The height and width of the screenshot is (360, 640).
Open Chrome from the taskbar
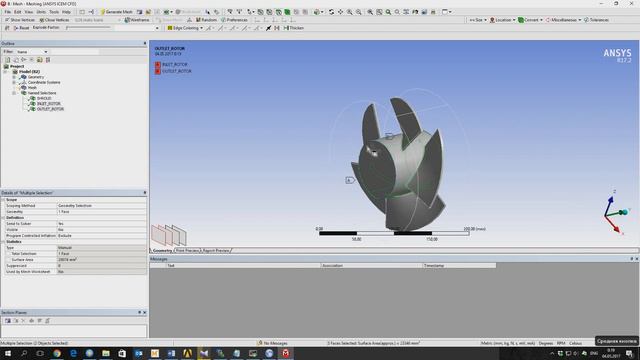pyautogui.click(x=57, y=353)
